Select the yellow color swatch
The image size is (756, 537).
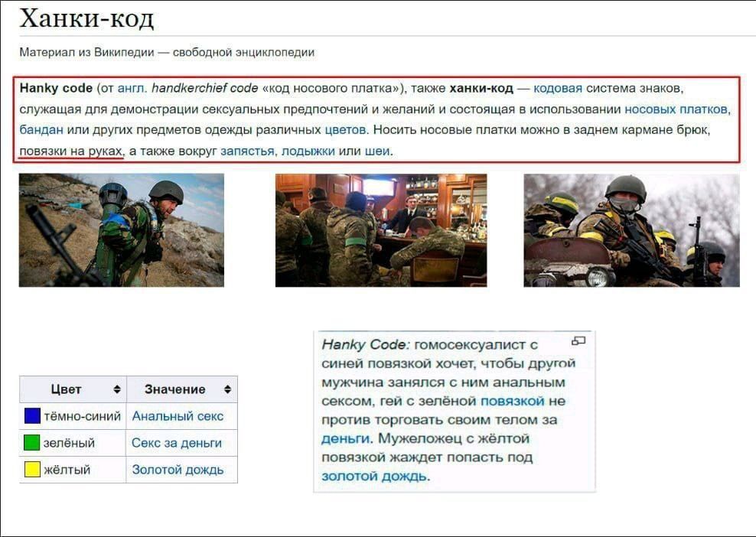[x=32, y=470]
